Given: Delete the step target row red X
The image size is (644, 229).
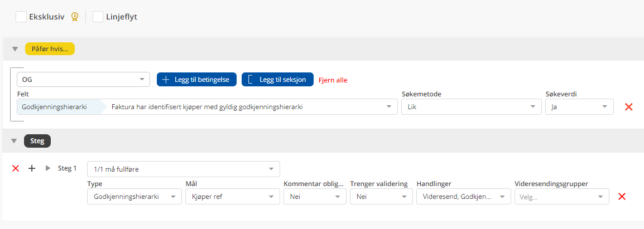Looking at the screenshot, I should pyautogui.click(x=622, y=196).
